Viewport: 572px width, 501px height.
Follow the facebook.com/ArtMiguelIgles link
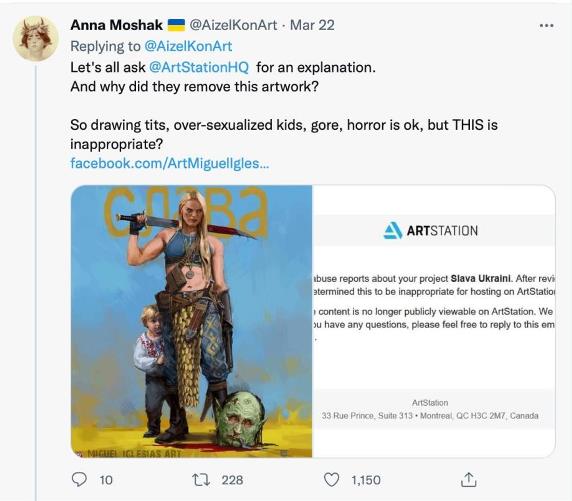point(170,163)
